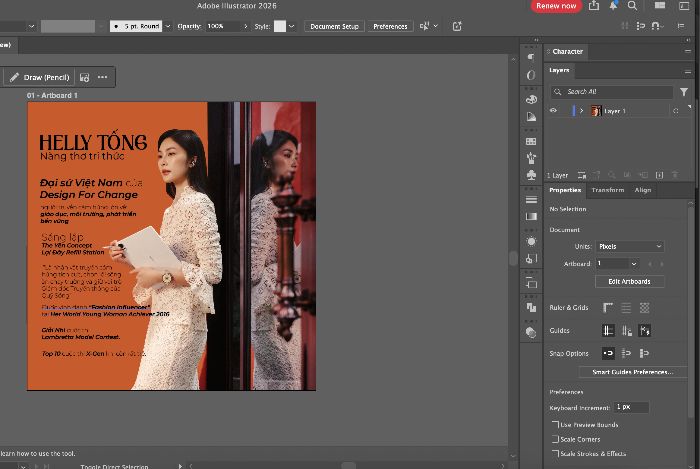The height and width of the screenshot is (469, 700).
Task: Open the Opacity value arrow
Action: [246, 26]
